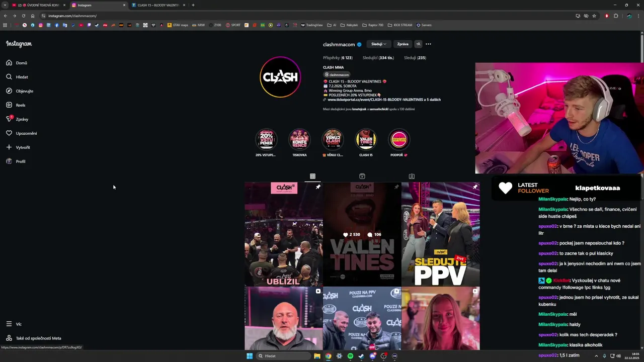
Task: Open Profil in the sidebar
Action: [16, 161]
